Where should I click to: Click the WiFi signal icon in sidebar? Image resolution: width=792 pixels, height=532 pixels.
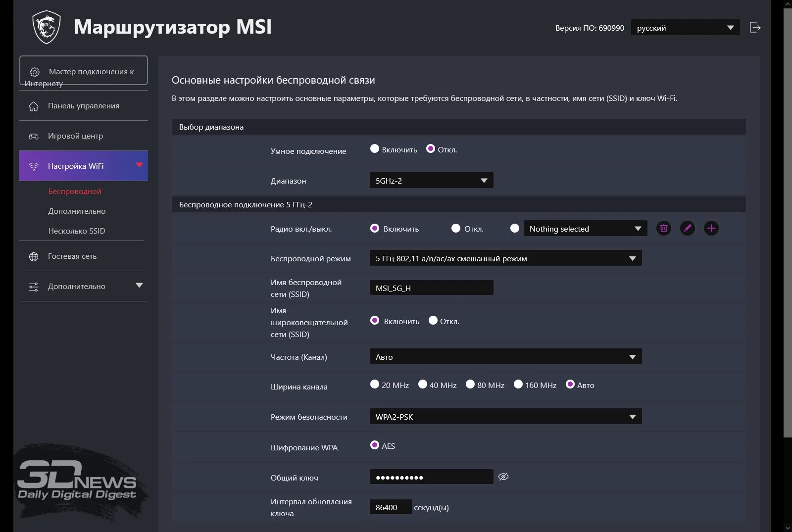click(x=34, y=166)
